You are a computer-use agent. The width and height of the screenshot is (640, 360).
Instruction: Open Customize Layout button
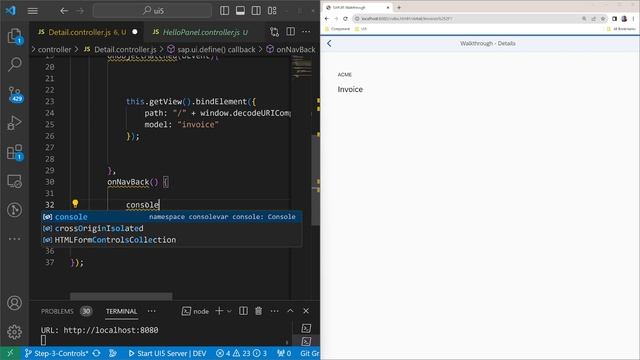coord(272,11)
